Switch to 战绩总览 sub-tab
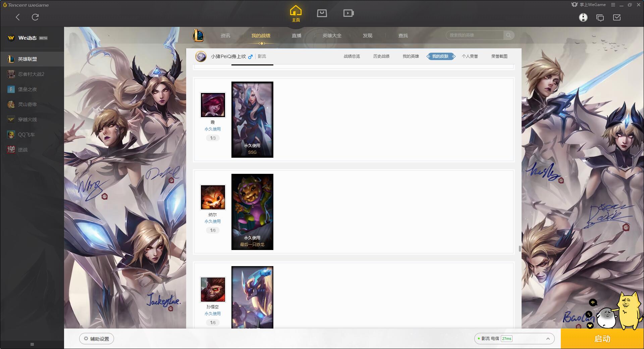Screen dimensions: 644x349 pyautogui.click(x=352, y=56)
